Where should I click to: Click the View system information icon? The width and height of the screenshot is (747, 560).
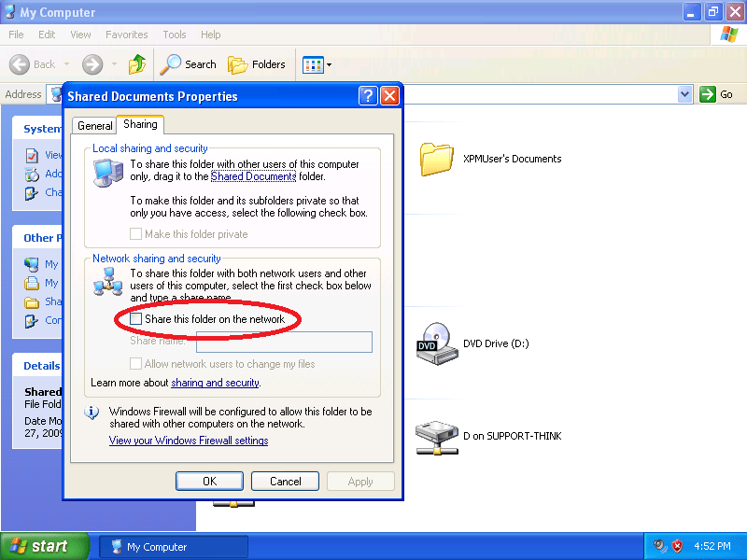[32, 155]
